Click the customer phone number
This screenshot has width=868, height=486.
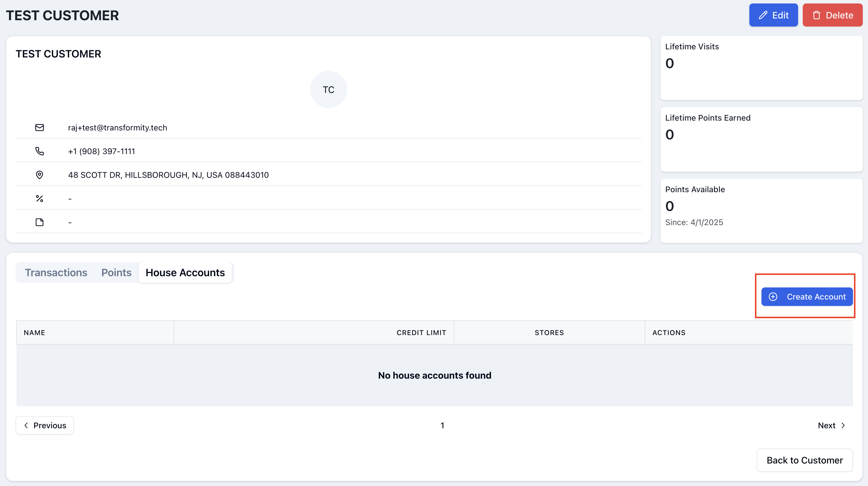tap(101, 151)
